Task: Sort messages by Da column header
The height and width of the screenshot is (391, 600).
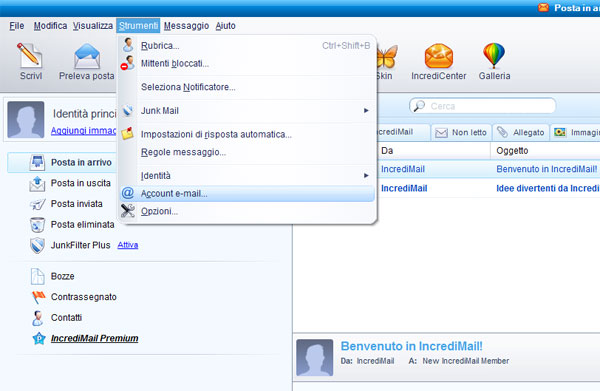Action: tap(434, 151)
